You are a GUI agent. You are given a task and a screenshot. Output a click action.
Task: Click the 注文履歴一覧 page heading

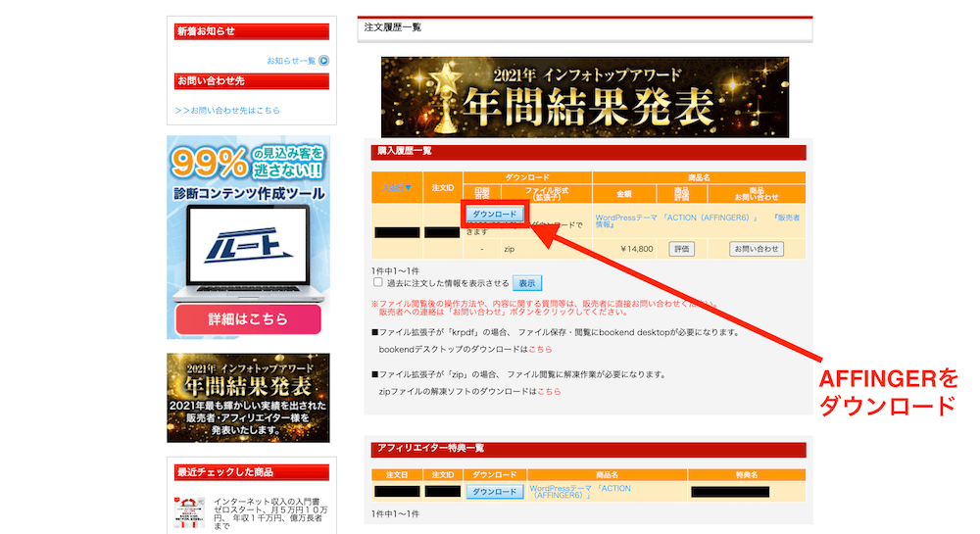click(393, 27)
